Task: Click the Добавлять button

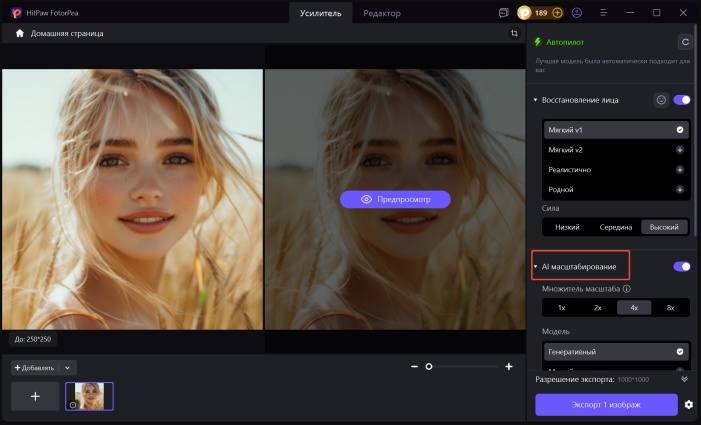Action: coord(34,368)
